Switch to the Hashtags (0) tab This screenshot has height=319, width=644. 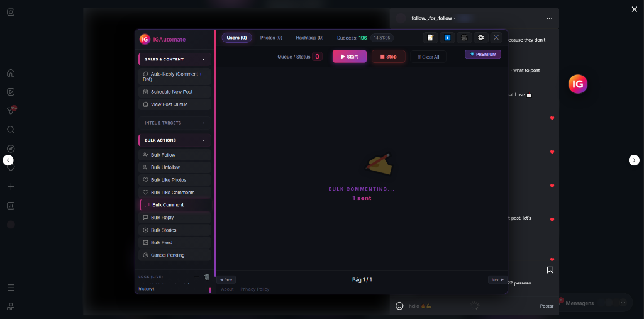pyautogui.click(x=309, y=38)
